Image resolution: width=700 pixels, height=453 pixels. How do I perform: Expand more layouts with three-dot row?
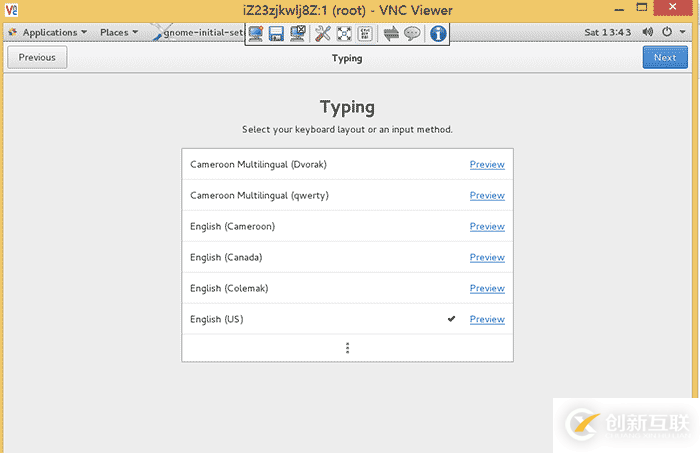347,348
